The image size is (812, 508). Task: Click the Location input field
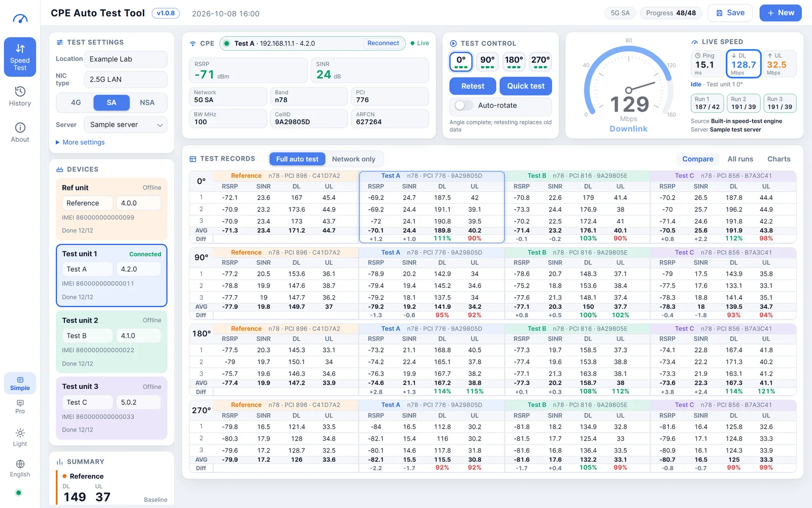[126, 59]
